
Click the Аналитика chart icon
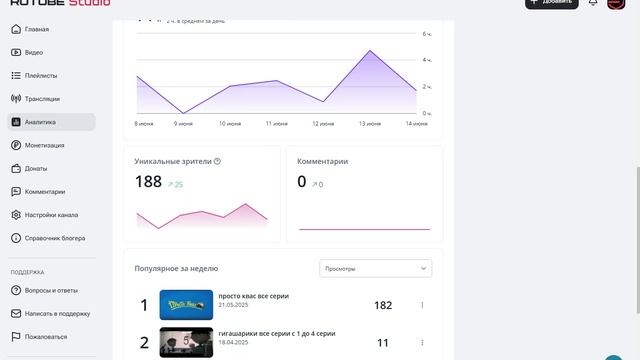pyautogui.click(x=16, y=122)
